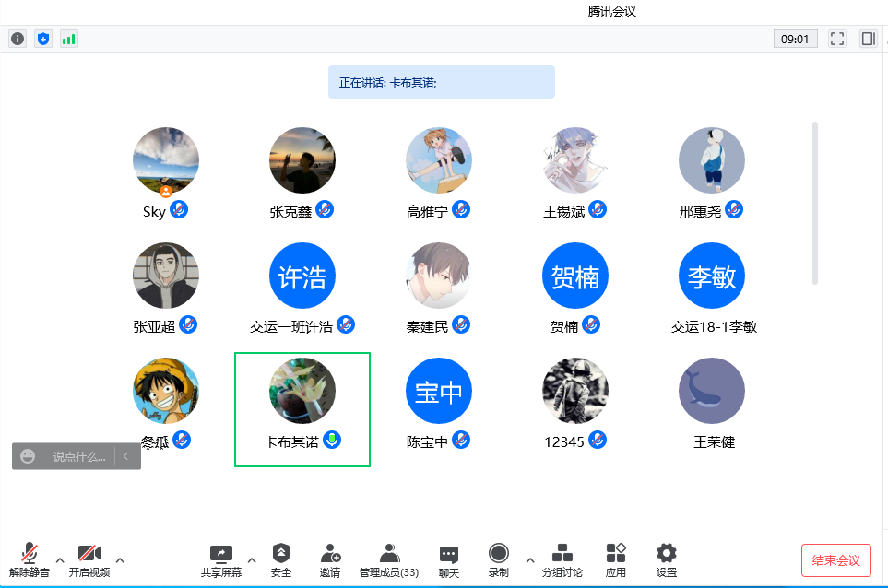The image size is (888, 588).
Task: Open Manage Members (管理成员) list
Action: point(389,560)
